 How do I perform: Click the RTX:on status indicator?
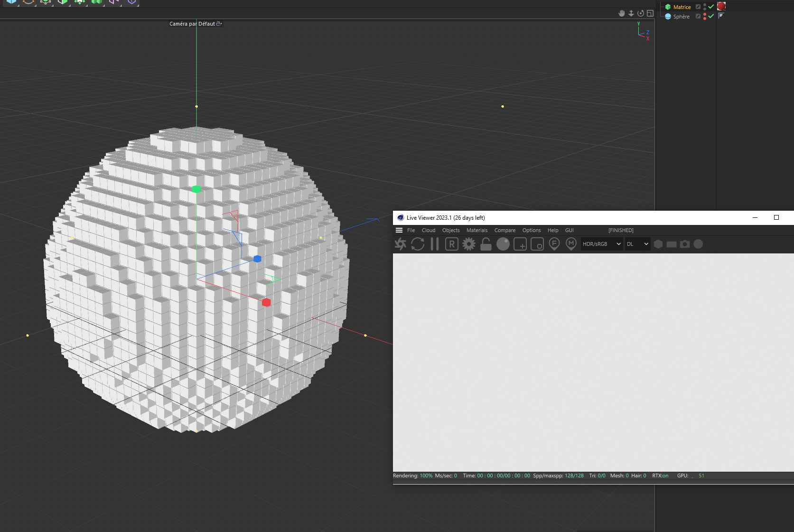click(x=660, y=476)
